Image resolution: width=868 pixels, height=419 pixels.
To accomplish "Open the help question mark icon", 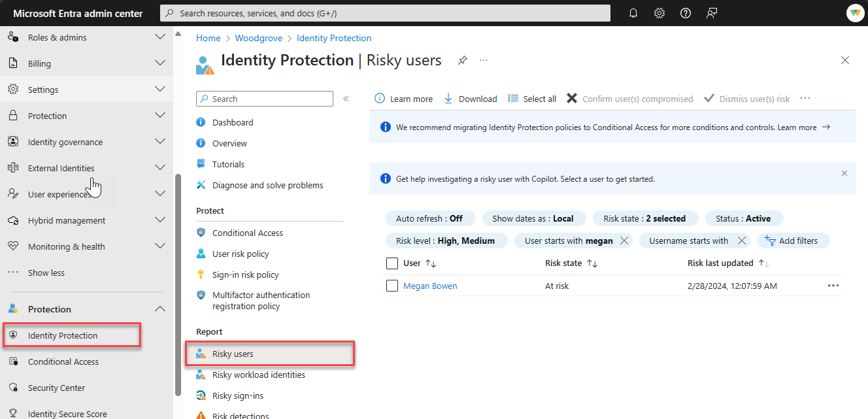I will click(x=686, y=13).
